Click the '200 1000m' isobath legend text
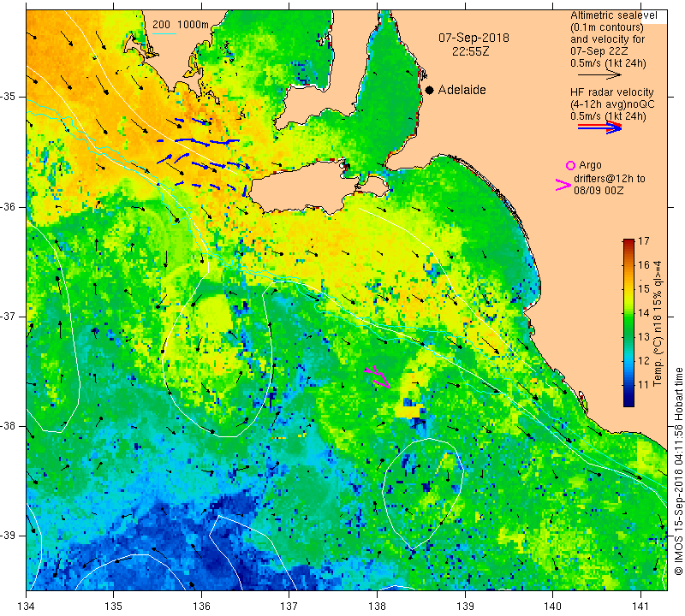This screenshot has width=685, height=616. coord(181,25)
